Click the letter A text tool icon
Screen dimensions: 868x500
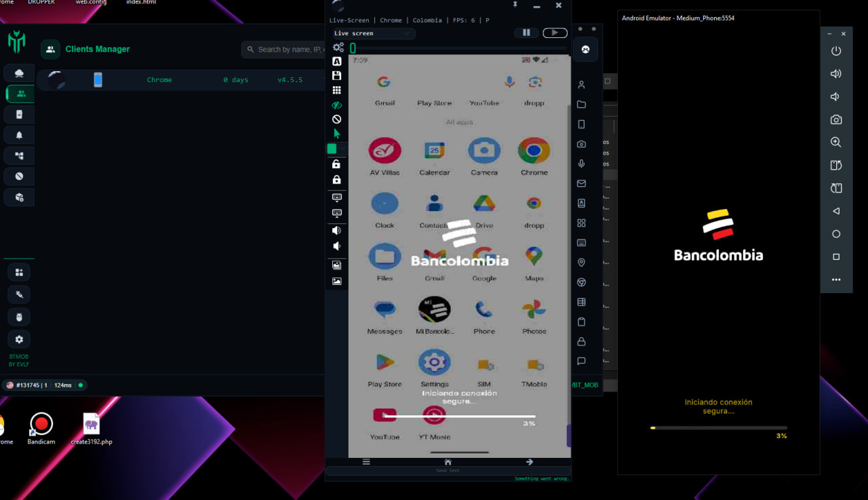coord(337,62)
